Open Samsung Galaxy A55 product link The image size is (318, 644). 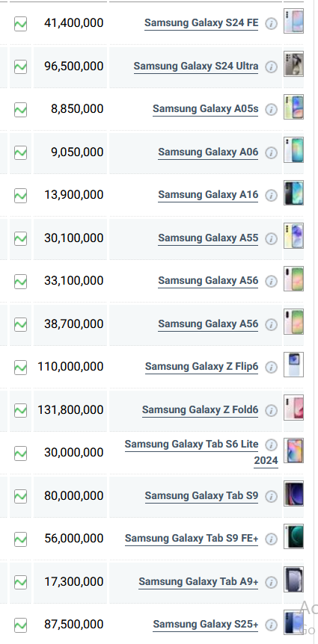coord(208,238)
